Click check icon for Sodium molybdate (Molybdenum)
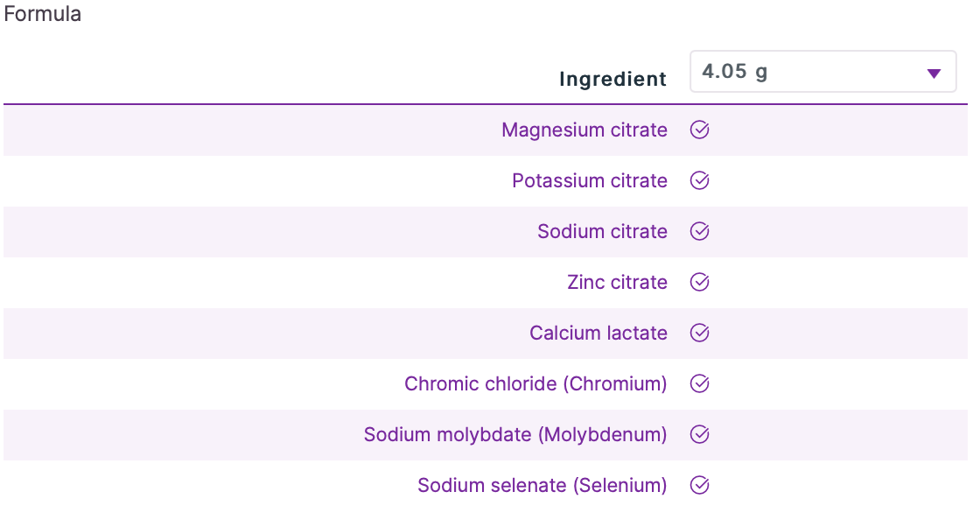The width and height of the screenshot is (980, 527). 699,435
